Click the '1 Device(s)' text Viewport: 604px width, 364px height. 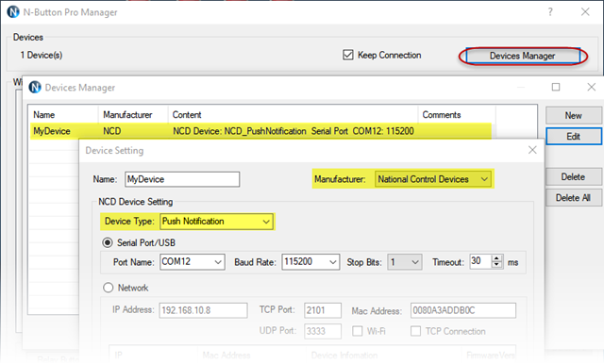42,55
